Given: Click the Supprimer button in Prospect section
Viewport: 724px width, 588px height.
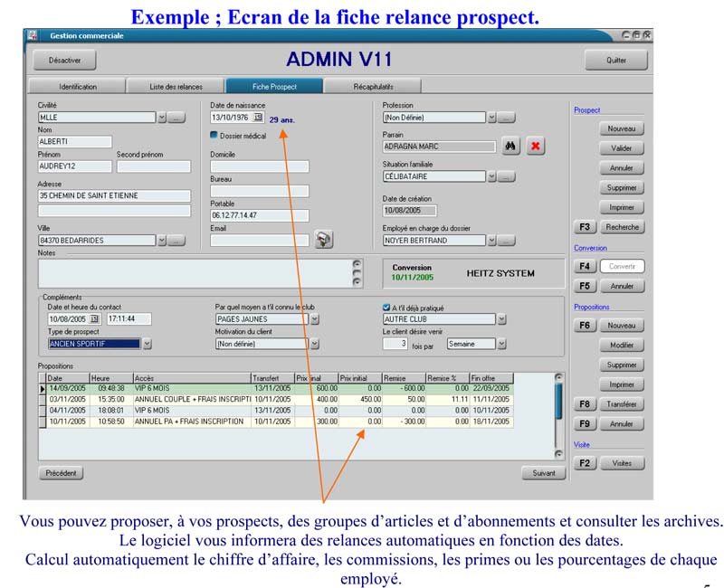Looking at the screenshot, I should (622, 188).
